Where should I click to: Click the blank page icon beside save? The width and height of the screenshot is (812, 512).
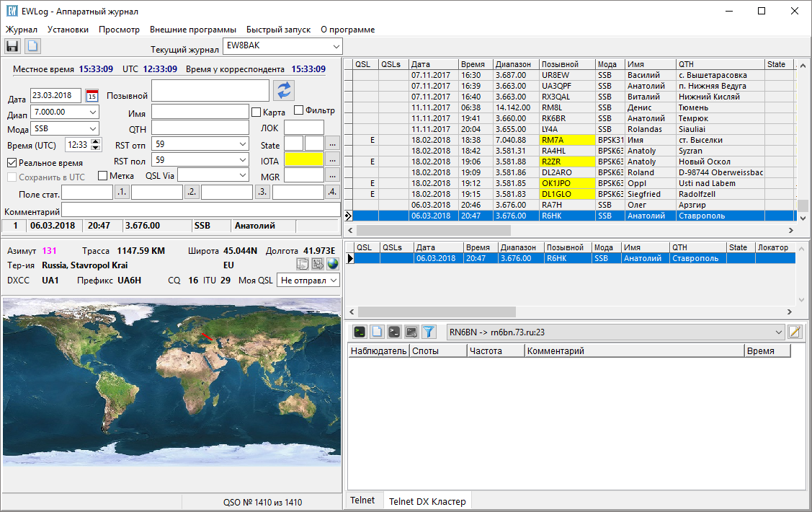(x=33, y=46)
